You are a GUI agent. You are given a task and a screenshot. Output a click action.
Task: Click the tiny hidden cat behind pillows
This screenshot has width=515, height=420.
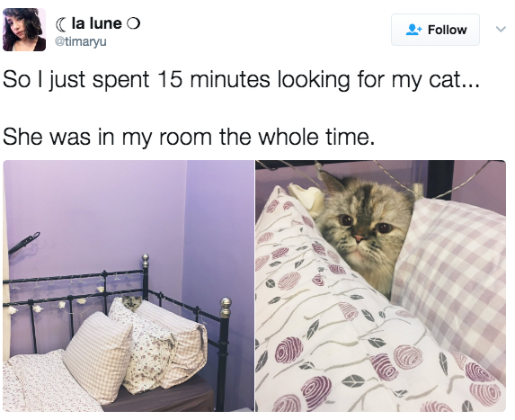[132, 302]
